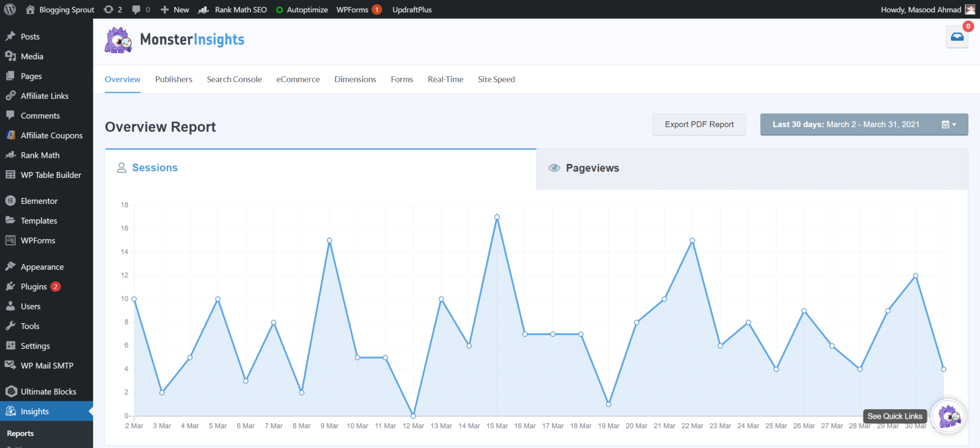The width and height of the screenshot is (980, 448).
Task: Click Export PDF Report button
Action: [699, 124]
